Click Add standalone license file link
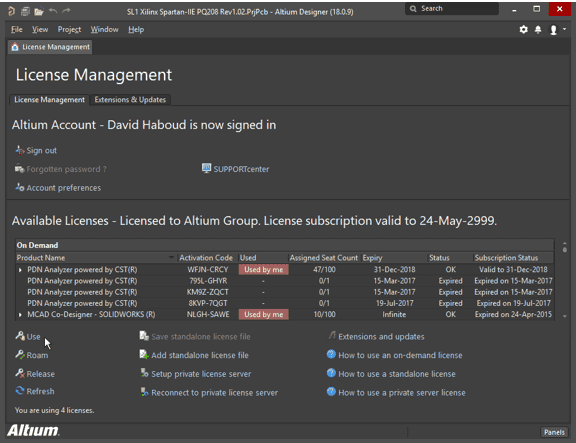576x443 pixels. coord(200,355)
